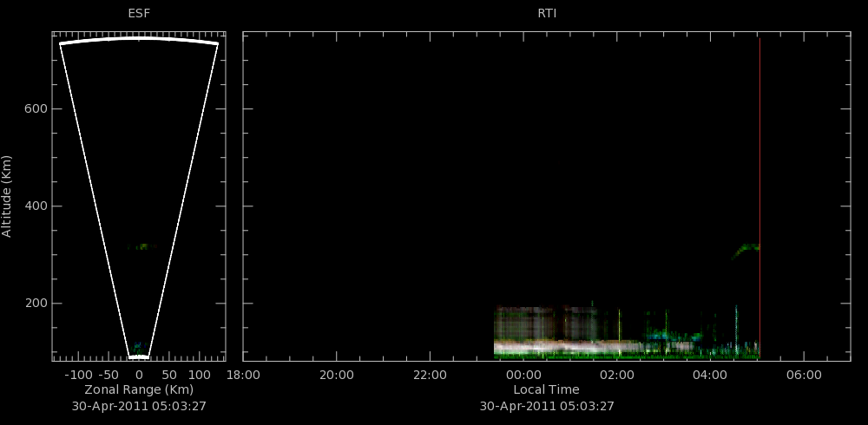This screenshot has height=425, width=868.
Task: Click the Local Time axis label
Action: (x=546, y=389)
